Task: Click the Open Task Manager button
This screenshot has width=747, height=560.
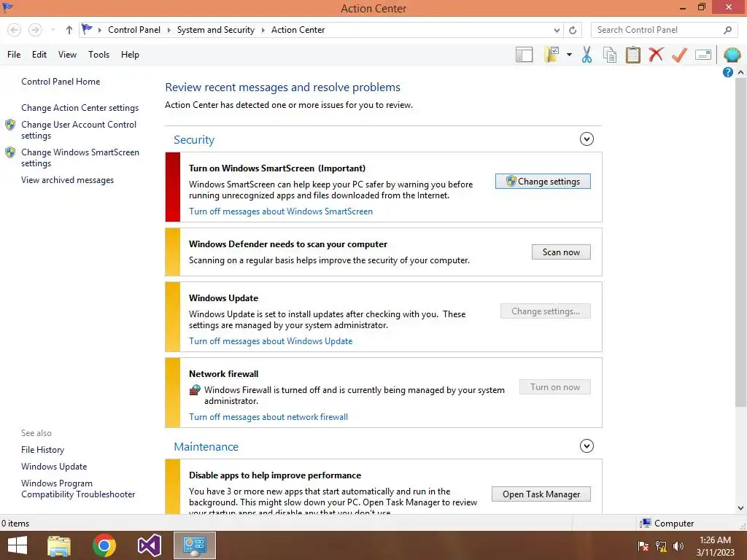Action: (x=541, y=494)
